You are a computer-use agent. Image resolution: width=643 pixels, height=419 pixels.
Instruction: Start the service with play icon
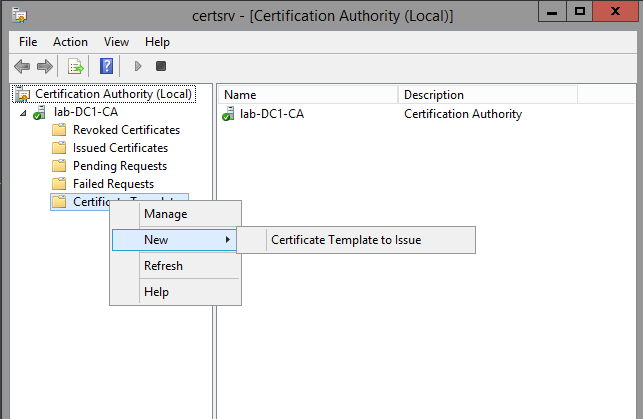click(x=138, y=66)
